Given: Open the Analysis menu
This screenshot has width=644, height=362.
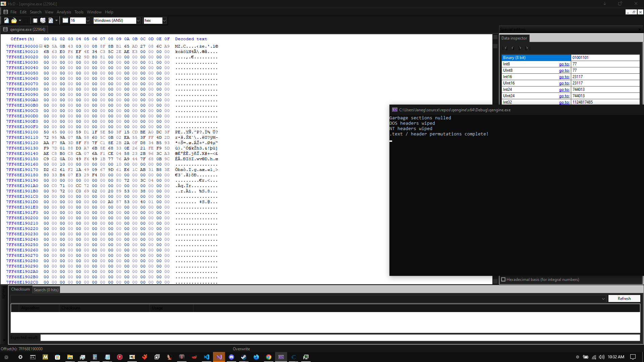Looking at the screenshot, I should [64, 12].
